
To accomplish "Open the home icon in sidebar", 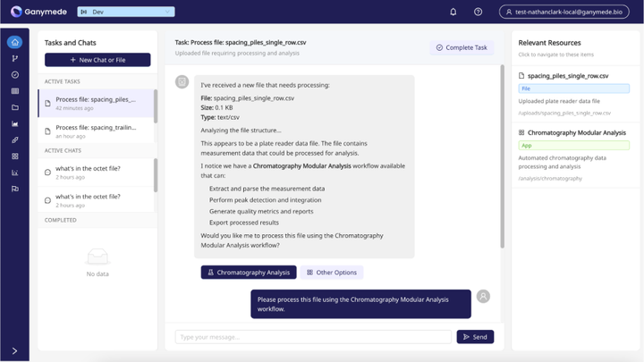I will pos(15,42).
